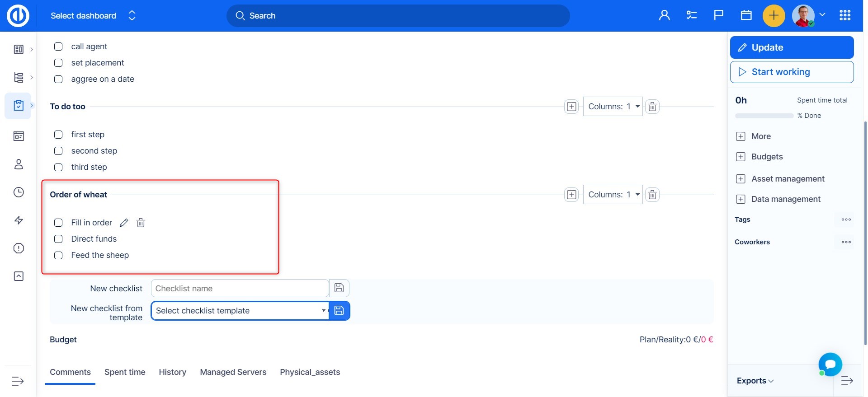Add item to To do too checklist
Screen dimensions: 868x397
[571, 107]
